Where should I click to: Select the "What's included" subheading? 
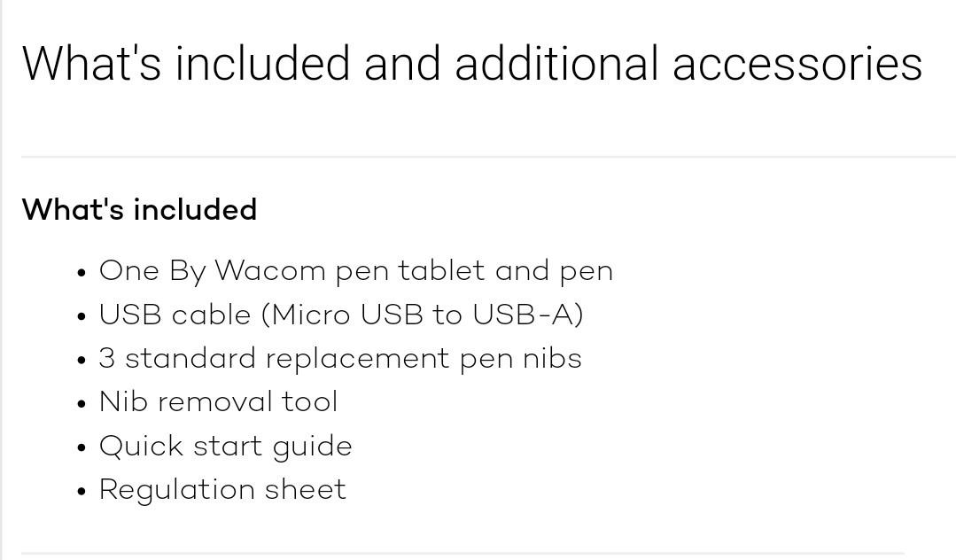click(140, 209)
